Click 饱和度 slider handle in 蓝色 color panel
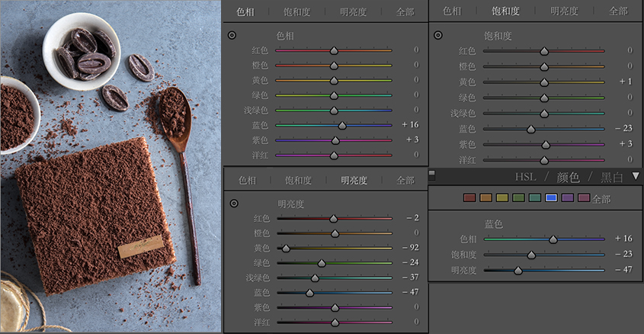 coord(531,255)
